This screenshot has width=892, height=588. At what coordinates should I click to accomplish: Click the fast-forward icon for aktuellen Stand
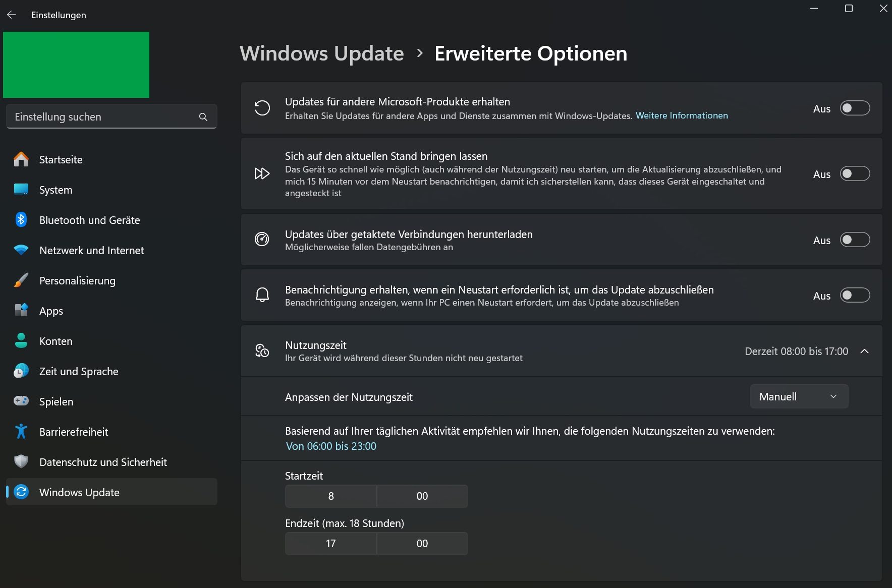click(262, 174)
